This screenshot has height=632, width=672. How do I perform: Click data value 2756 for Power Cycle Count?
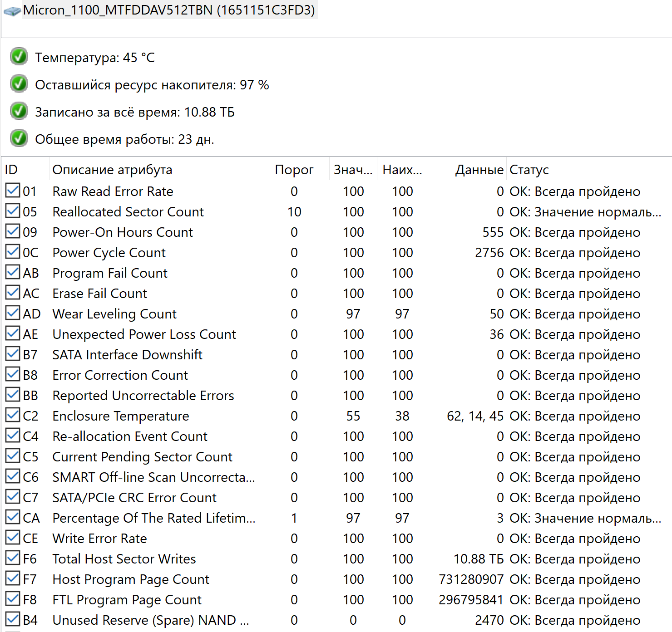pyautogui.click(x=489, y=253)
